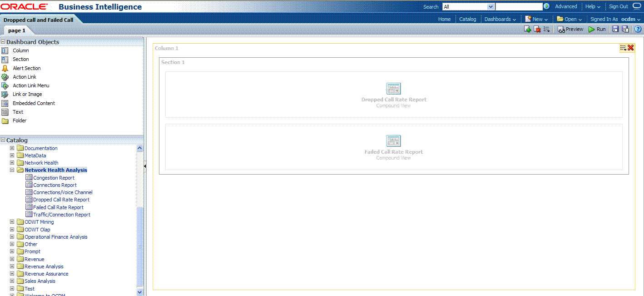Expand the Revenue Analysis folder
The height and width of the screenshot is (296, 644).
point(12,266)
